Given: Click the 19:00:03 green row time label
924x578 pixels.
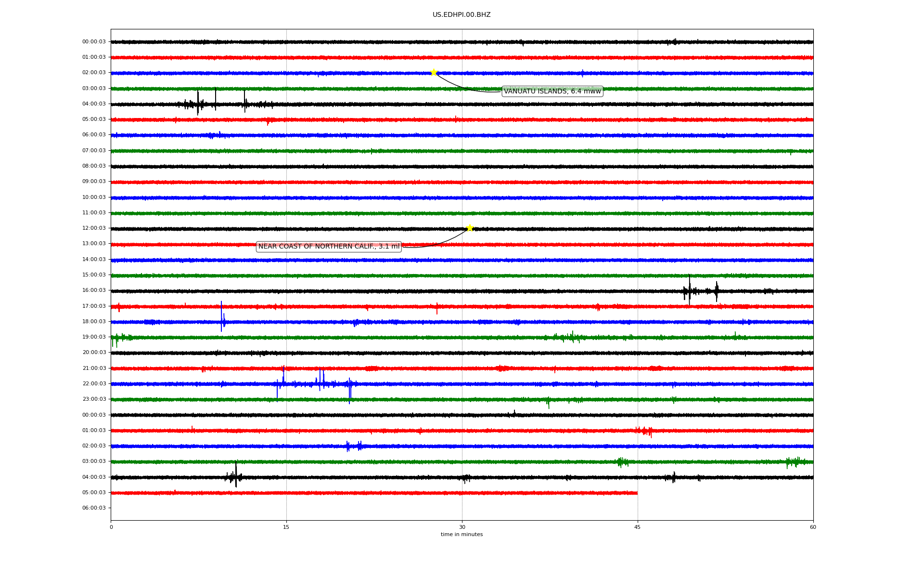Looking at the screenshot, I should coord(94,337).
